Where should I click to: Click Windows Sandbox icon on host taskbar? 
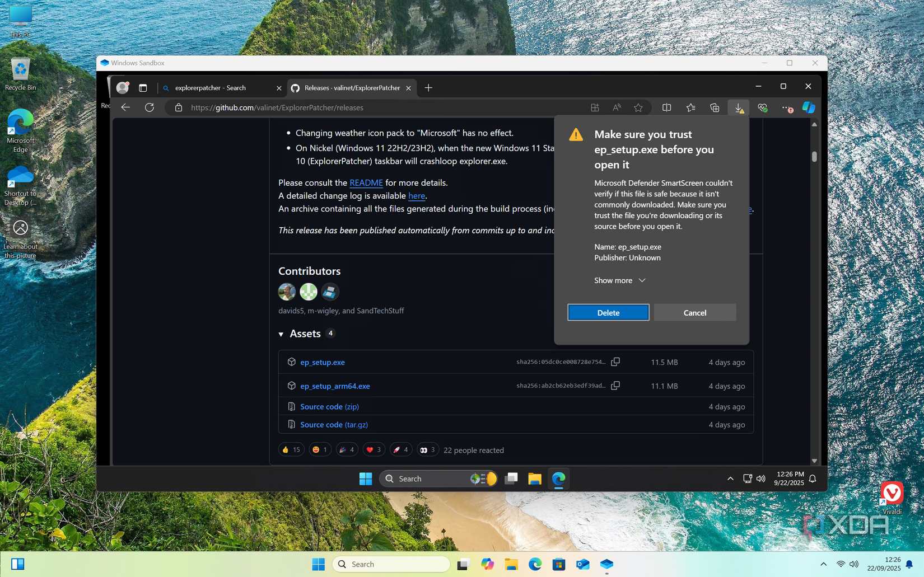pos(607,564)
